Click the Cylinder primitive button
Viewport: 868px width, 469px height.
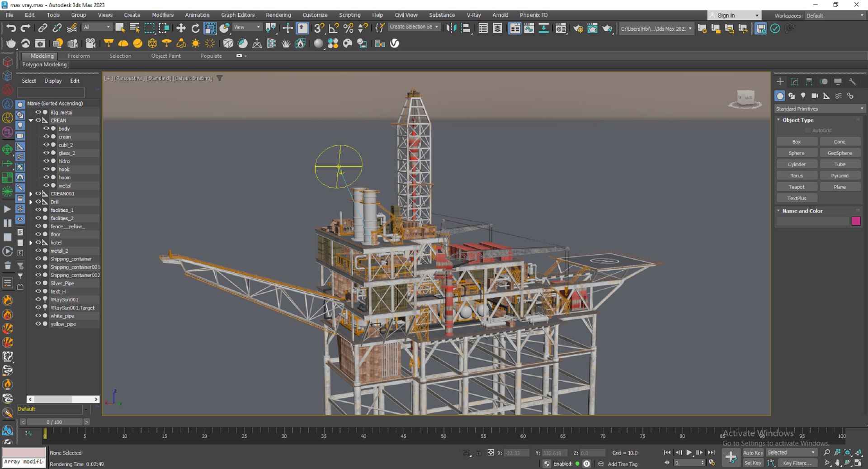(x=797, y=164)
